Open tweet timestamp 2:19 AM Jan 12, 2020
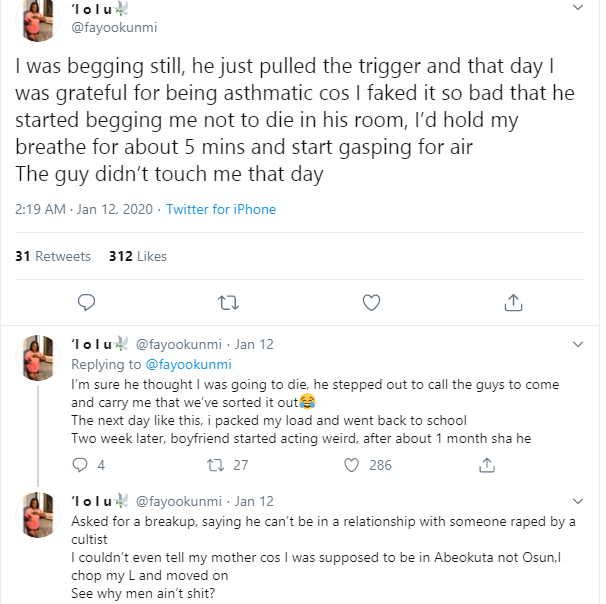606x604 pixels. [83, 209]
